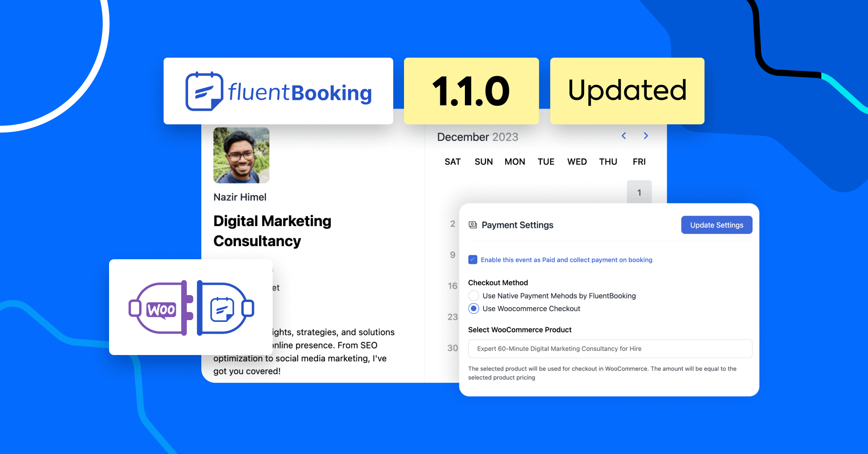868x454 pixels.
Task: Click the 'Checkout Method' label
Action: [x=498, y=282]
